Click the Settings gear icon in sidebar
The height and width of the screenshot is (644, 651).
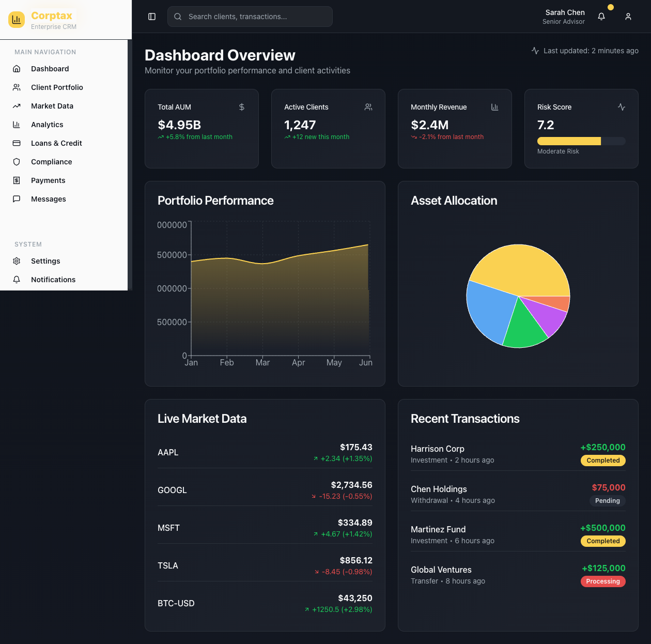[x=17, y=261]
